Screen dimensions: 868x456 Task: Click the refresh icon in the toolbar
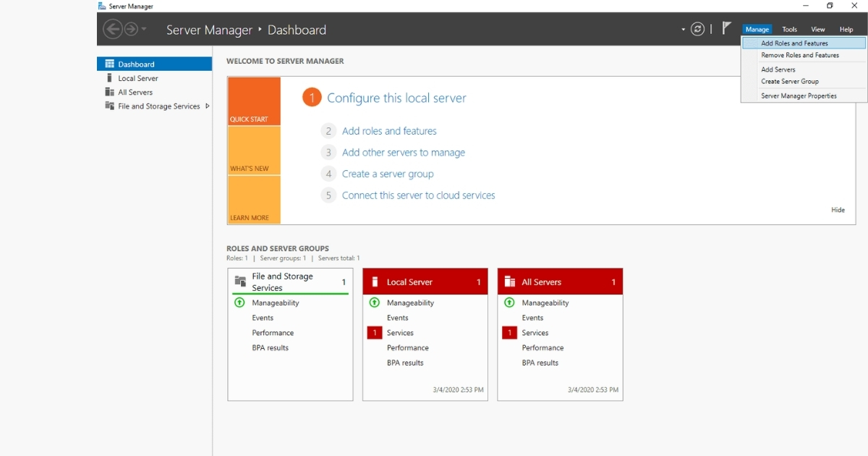(x=697, y=29)
